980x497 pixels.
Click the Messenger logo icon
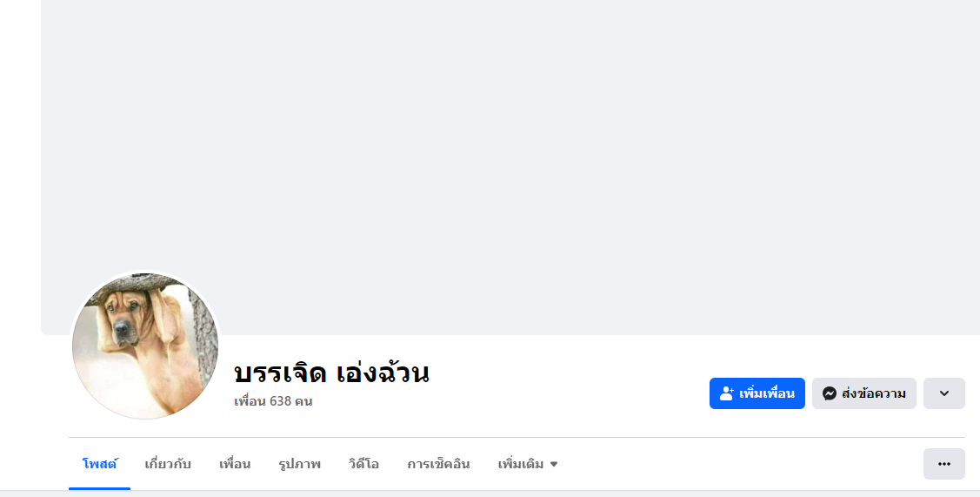coord(830,393)
